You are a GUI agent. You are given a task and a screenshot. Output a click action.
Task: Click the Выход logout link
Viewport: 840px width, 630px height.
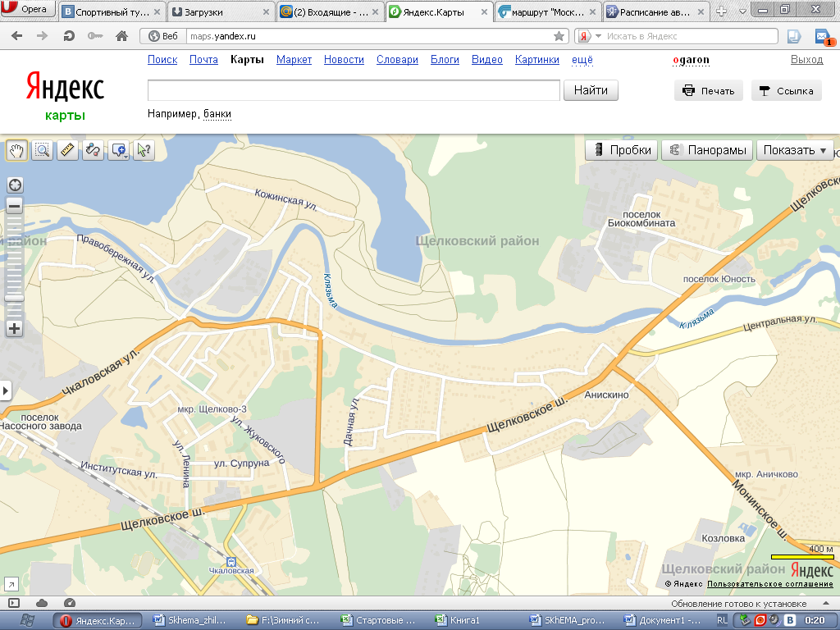click(807, 59)
